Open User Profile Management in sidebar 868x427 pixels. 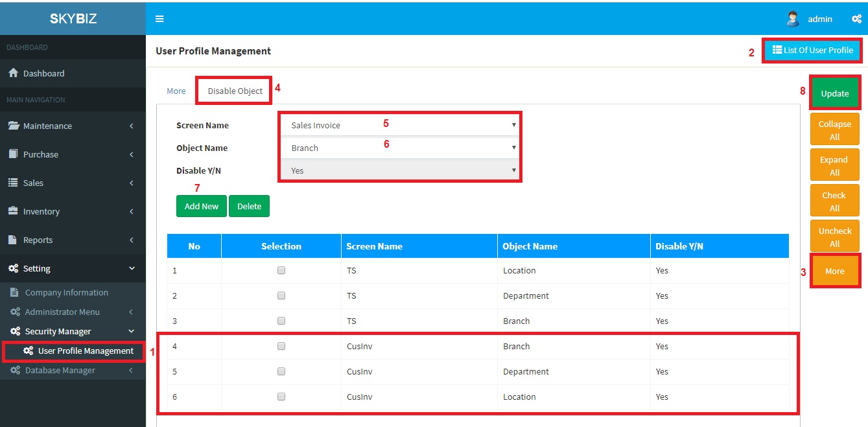point(85,351)
